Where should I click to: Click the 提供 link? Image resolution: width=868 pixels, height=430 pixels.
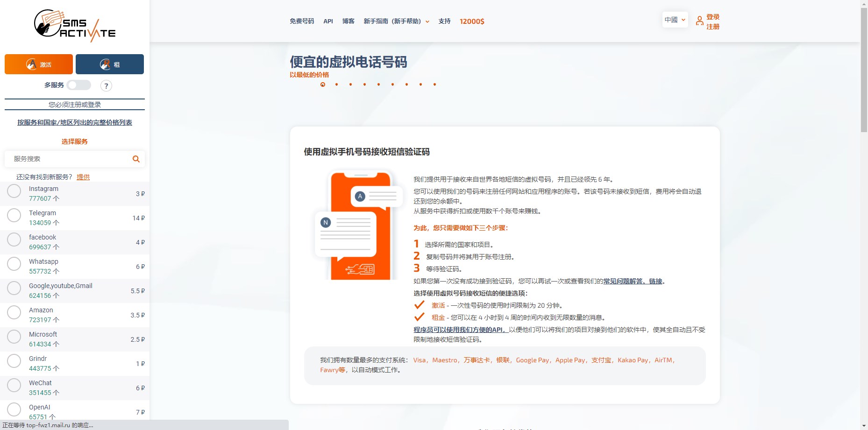pos(83,177)
